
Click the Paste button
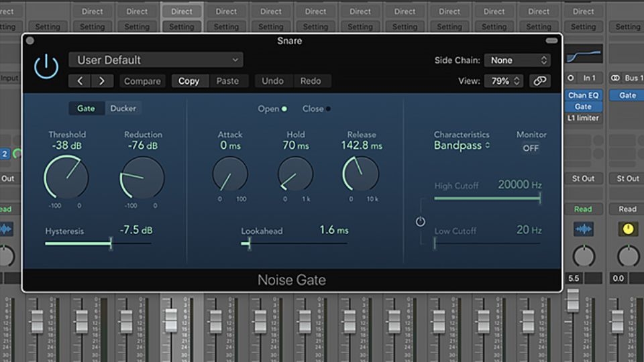pos(227,81)
